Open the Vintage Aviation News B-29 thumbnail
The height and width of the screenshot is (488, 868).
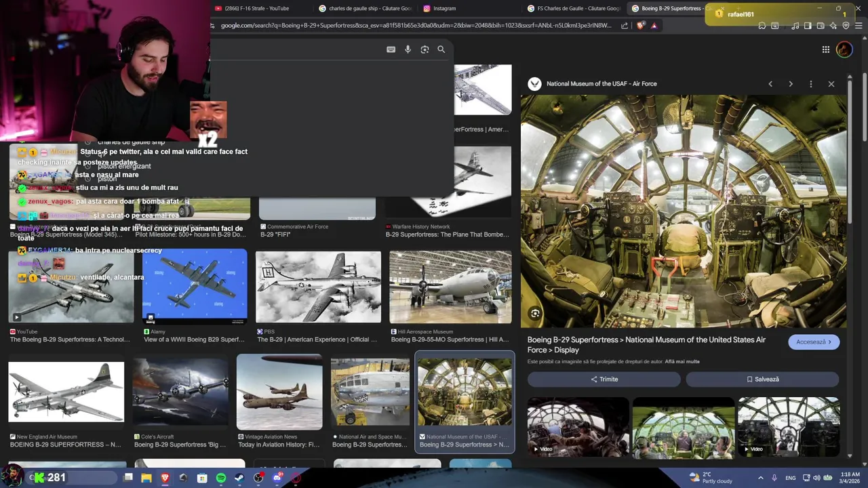pyautogui.click(x=279, y=392)
